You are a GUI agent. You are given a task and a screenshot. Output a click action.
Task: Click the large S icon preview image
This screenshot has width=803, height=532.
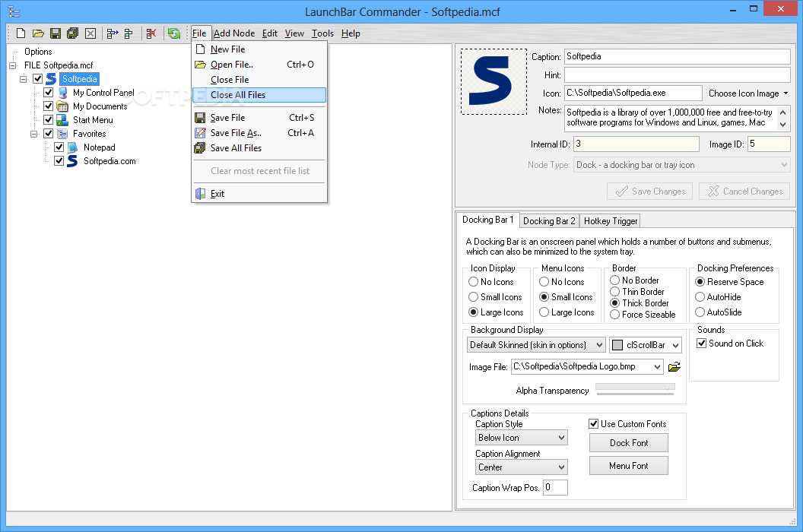[494, 81]
